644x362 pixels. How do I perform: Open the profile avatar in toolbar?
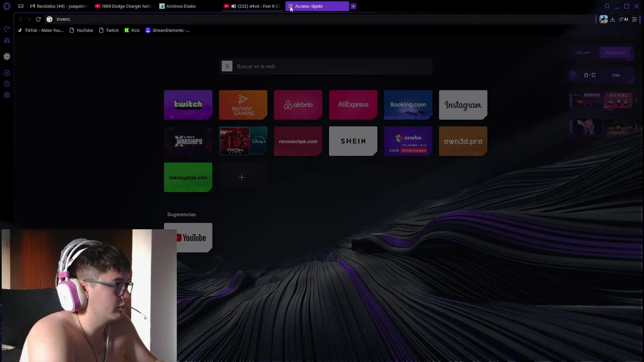click(603, 19)
